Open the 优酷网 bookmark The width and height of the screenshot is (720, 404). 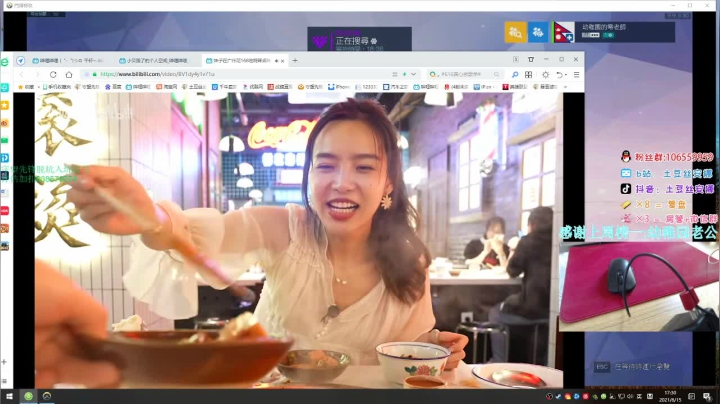point(253,86)
